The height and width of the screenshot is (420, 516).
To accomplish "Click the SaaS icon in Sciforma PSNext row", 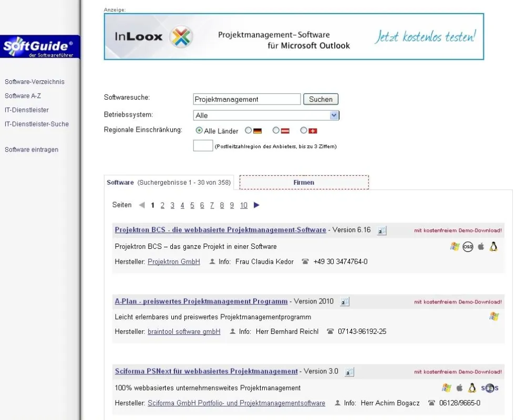I will point(490,388).
